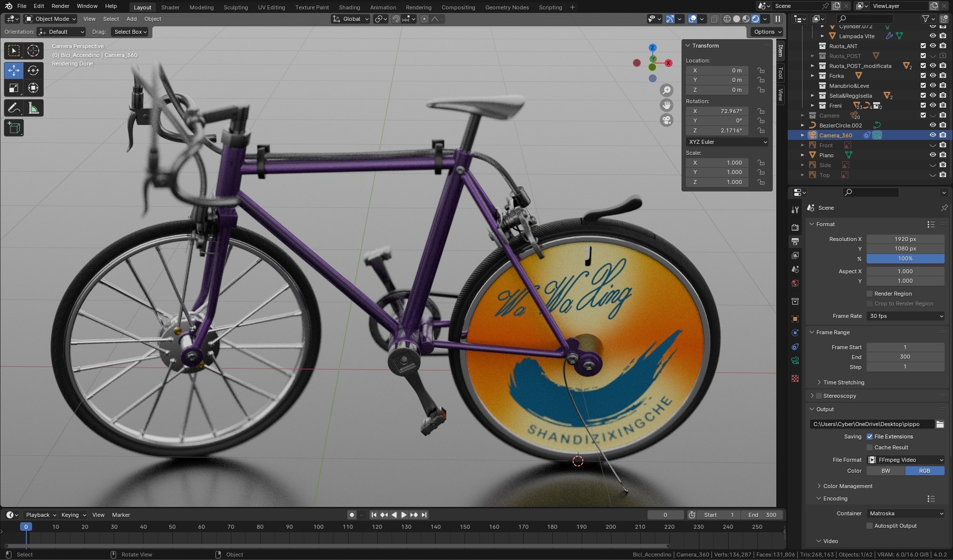Click the pan view hand icon
The height and width of the screenshot is (560, 953).
pyautogui.click(x=667, y=105)
